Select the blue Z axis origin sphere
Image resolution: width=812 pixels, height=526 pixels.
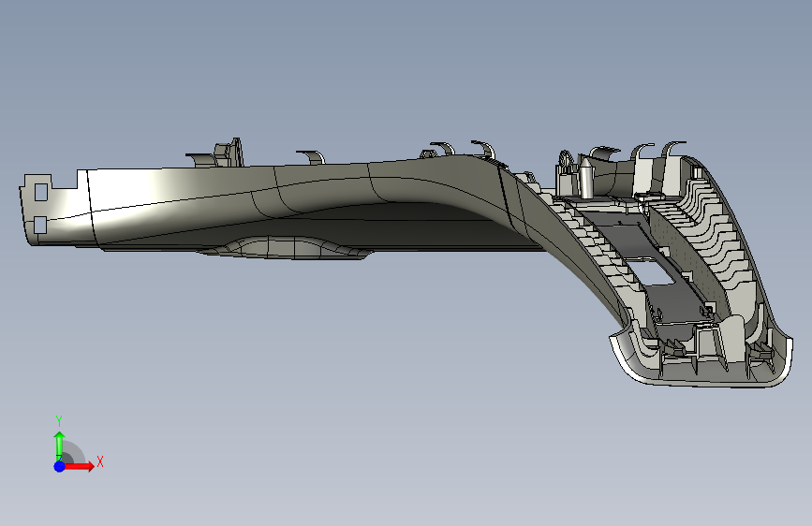[60, 466]
